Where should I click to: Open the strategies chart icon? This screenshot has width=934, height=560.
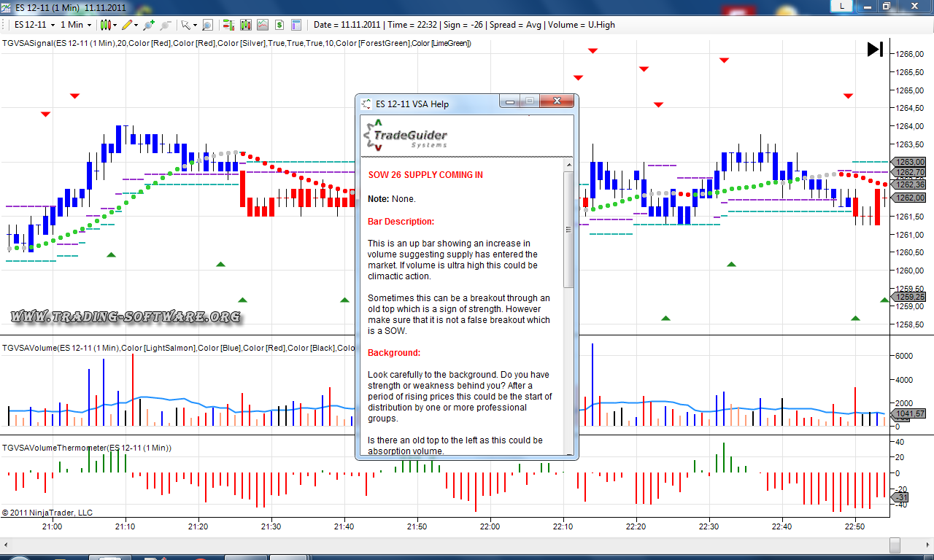262,25
